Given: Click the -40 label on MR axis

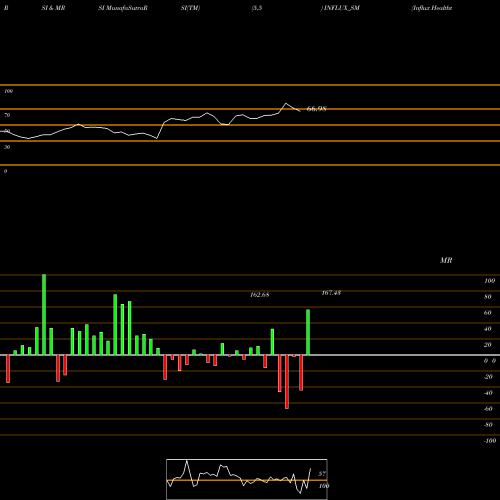Looking at the screenshot, I should 488,393.
